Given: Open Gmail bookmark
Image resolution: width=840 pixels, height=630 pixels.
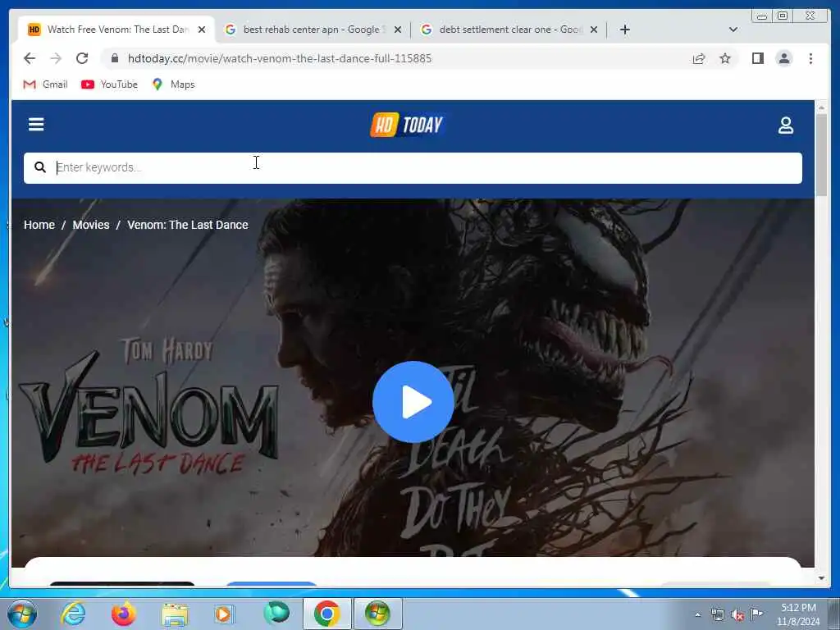Looking at the screenshot, I should pos(46,84).
